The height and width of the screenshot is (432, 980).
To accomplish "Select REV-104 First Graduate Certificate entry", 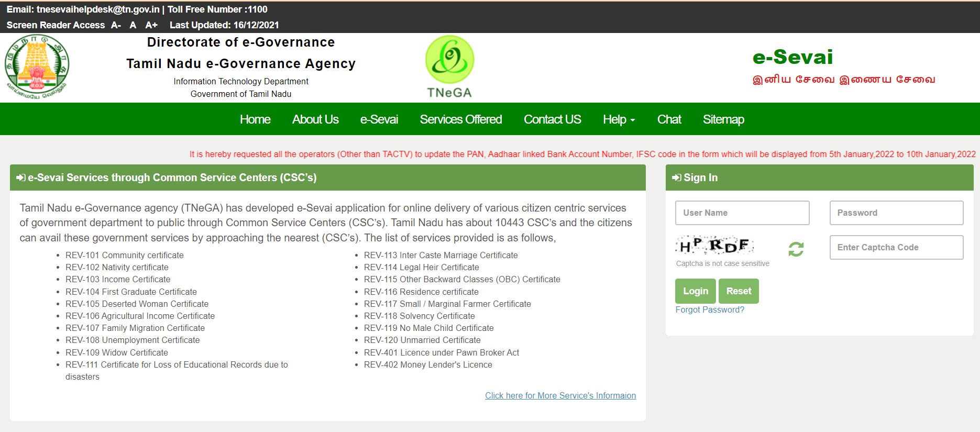I will click(x=131, y=292).
